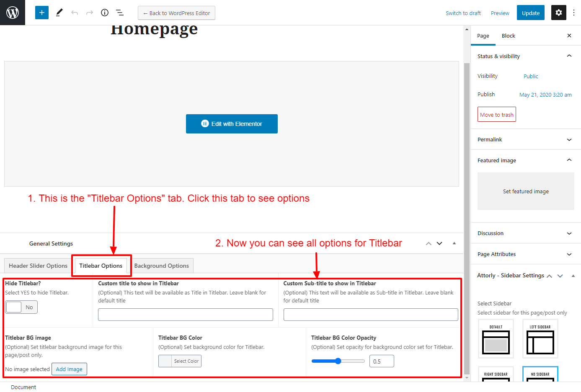This screenshot has width=581, height=392.
Task: Click the Custom title in Titlebar field
Action: point(185,315)
